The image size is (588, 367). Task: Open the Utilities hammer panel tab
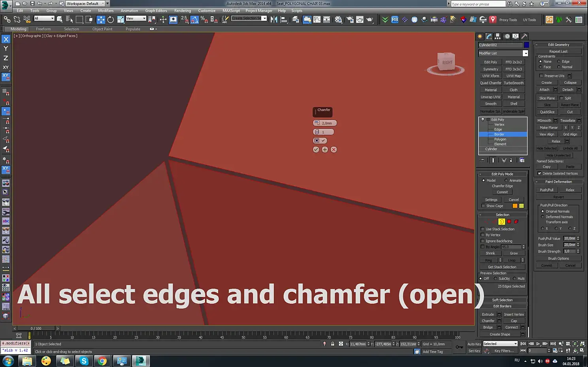tap(524, 36)
